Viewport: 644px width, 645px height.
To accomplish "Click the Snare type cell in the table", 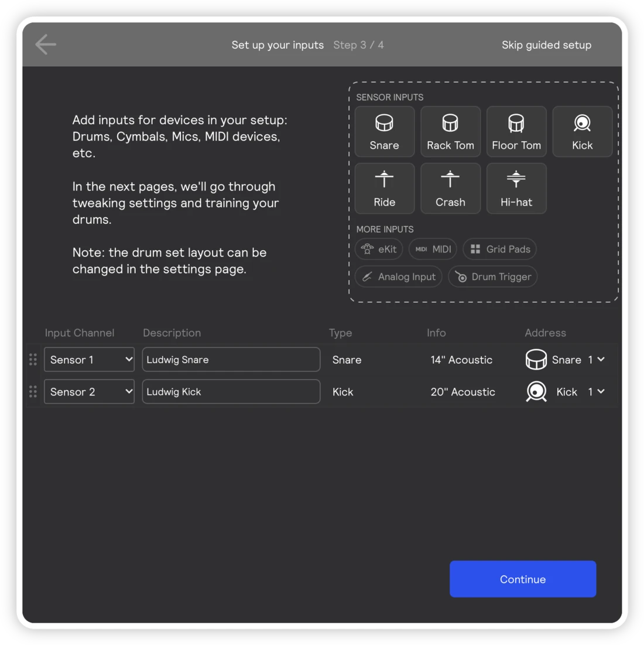I will [347, 360].
